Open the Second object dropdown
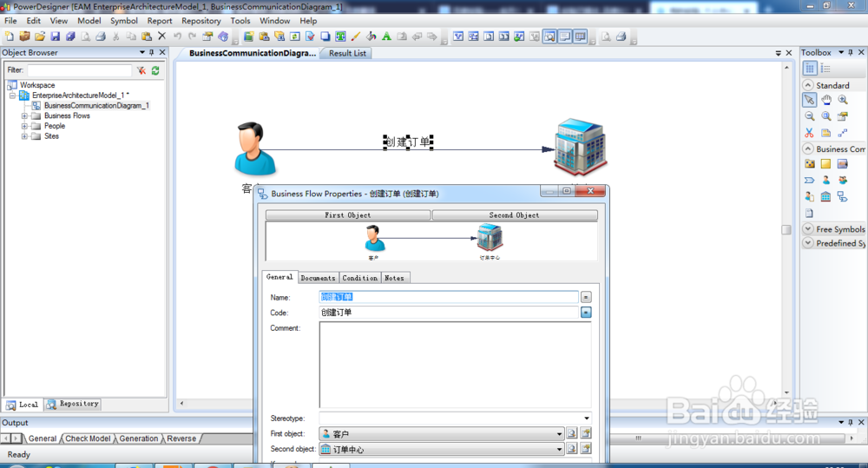The image size is (868, 468). 559,449
